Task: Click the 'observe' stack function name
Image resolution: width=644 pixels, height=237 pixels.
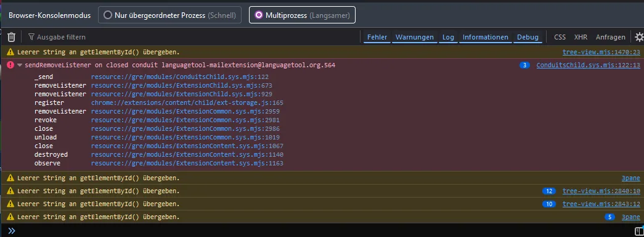Action: coord(47,164)
